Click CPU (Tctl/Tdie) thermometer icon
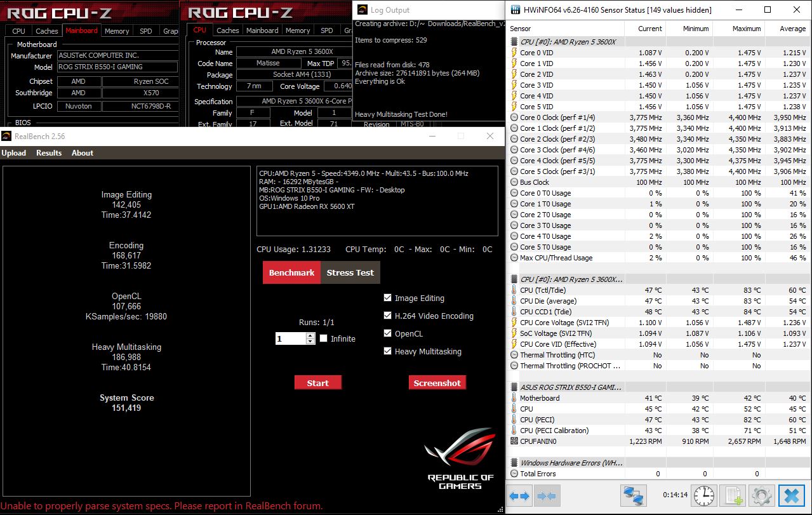Viewport: 812px width, 515px height. coord(514,290)
